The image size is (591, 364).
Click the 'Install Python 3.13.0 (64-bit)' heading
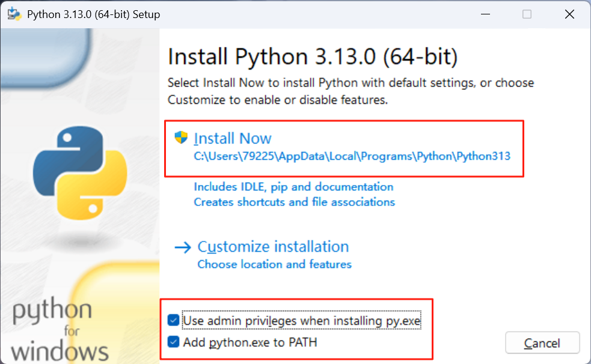pos(313,57)
